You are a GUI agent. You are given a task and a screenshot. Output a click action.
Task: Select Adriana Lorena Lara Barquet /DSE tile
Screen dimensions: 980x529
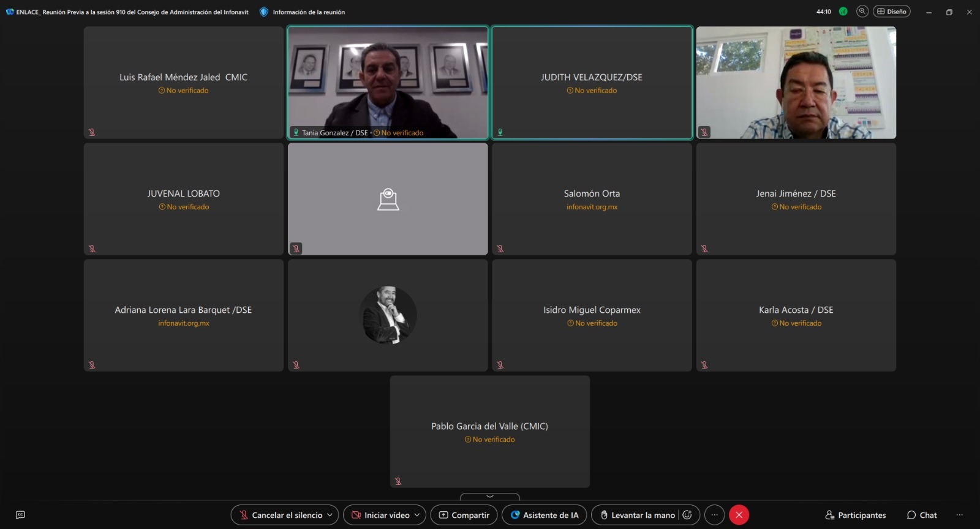[x=184, y=315]
